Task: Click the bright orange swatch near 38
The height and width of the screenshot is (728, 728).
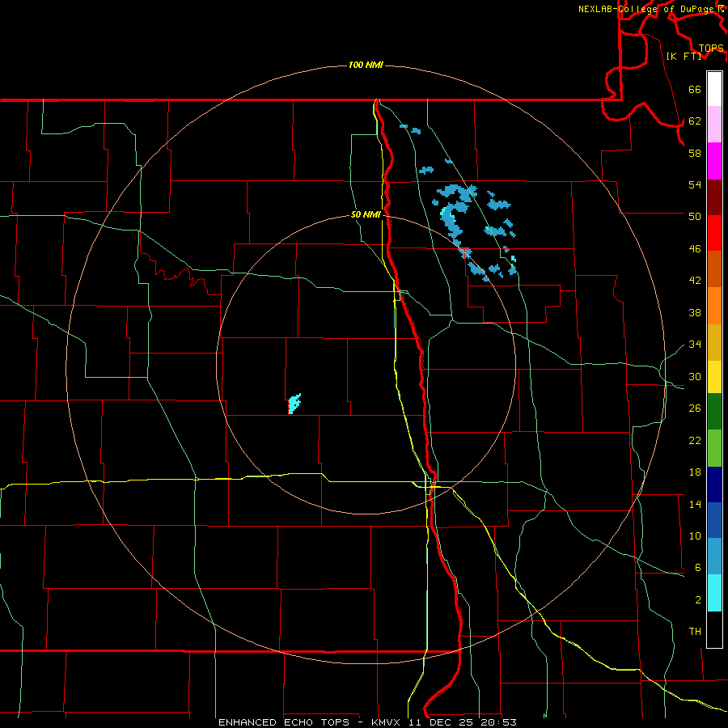Action: [714, 305]
